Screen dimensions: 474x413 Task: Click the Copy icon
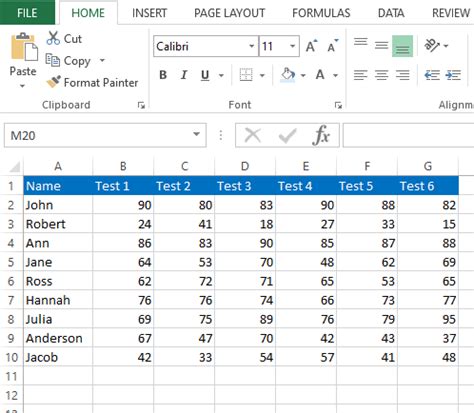pyautogui.click(x=53, y=60)
